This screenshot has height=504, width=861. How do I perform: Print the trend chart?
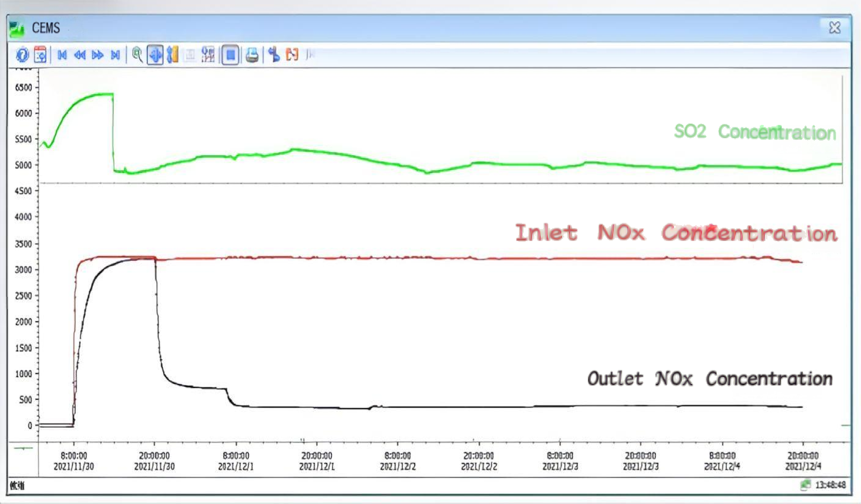pos(252,55)
